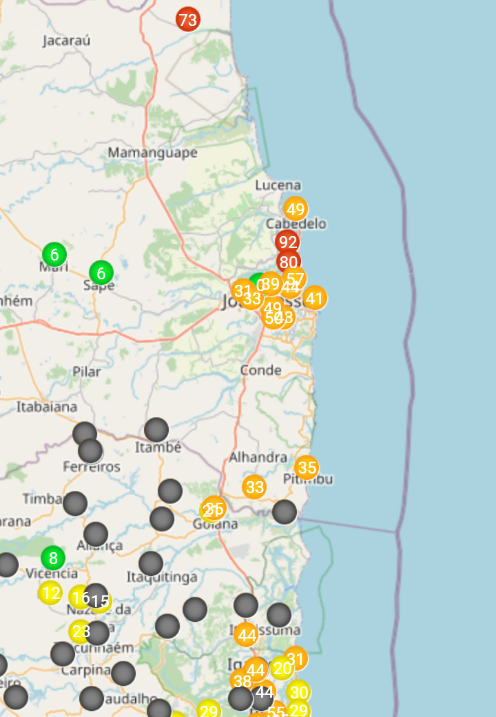Click the lower gray marker above Ferreiros
Image resolution: width=496 pixels, height=717 pixels.
tap(91, 451)
